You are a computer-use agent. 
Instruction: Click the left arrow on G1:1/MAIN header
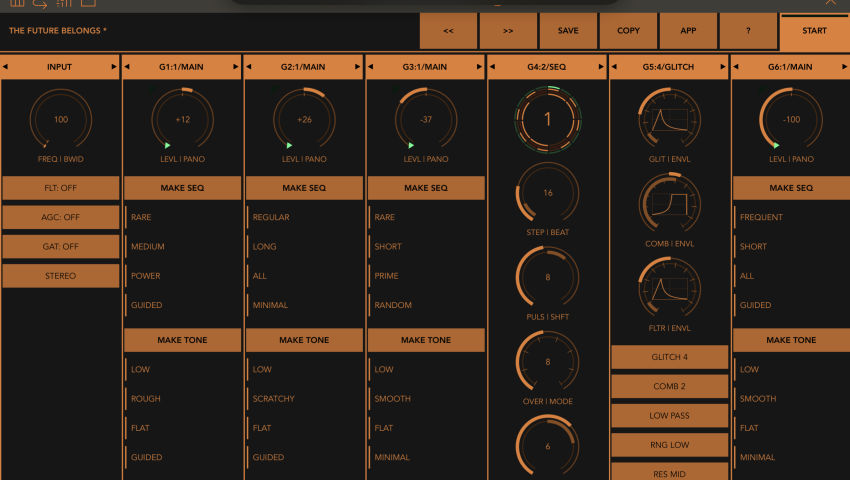click(127, 67)
